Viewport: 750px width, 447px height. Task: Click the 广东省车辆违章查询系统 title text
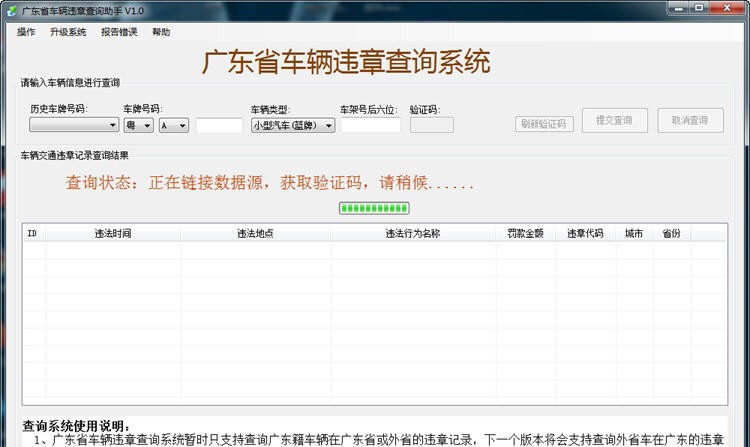coord(346,62)
